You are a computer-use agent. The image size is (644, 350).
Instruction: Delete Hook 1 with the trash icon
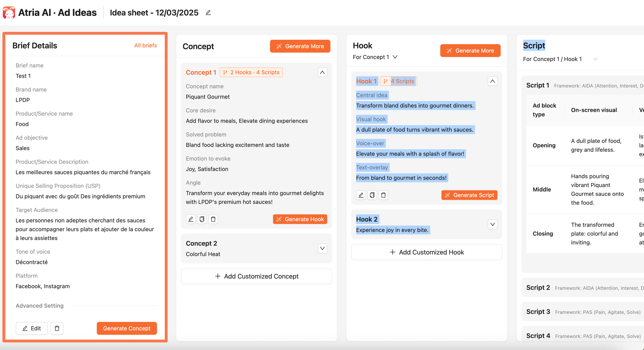pos(383,195)
